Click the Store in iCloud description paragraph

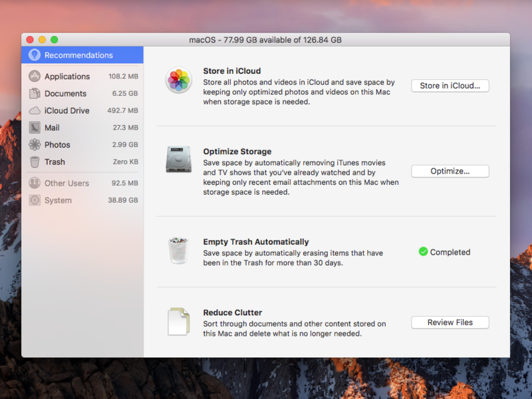[x=299, y=92]
